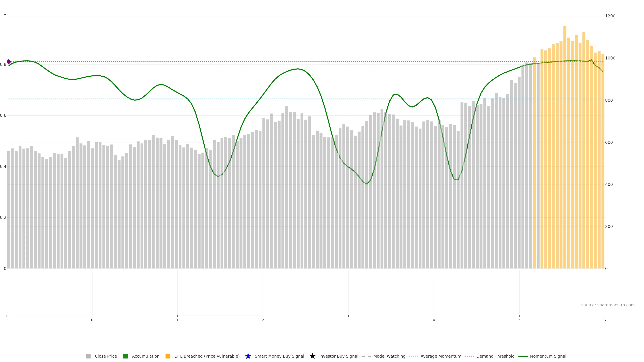Click the Momentum Signal legend text
The image size is (644, 362).
pyautogui.click(x=548, y=356)
